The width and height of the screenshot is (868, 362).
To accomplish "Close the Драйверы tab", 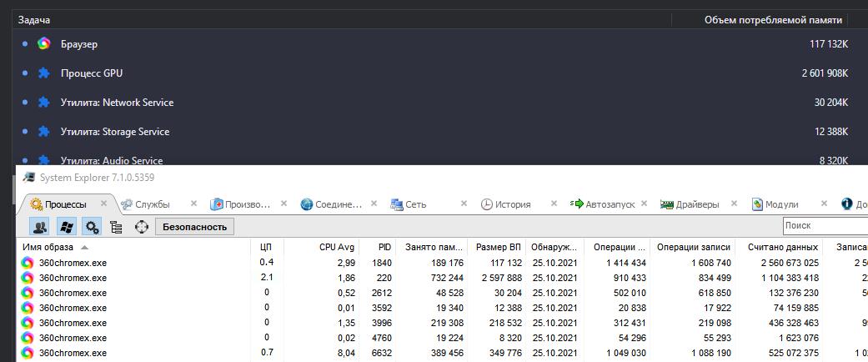I will tap(734, 204).
